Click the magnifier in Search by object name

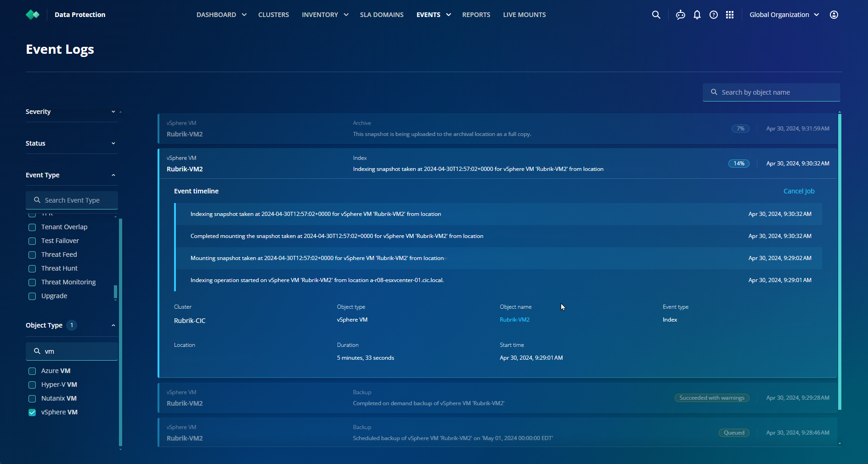(714, 92)
